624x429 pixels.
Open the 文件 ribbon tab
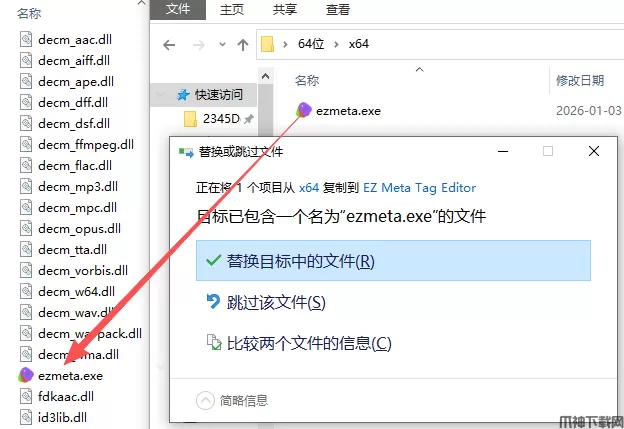pos(178,9)
